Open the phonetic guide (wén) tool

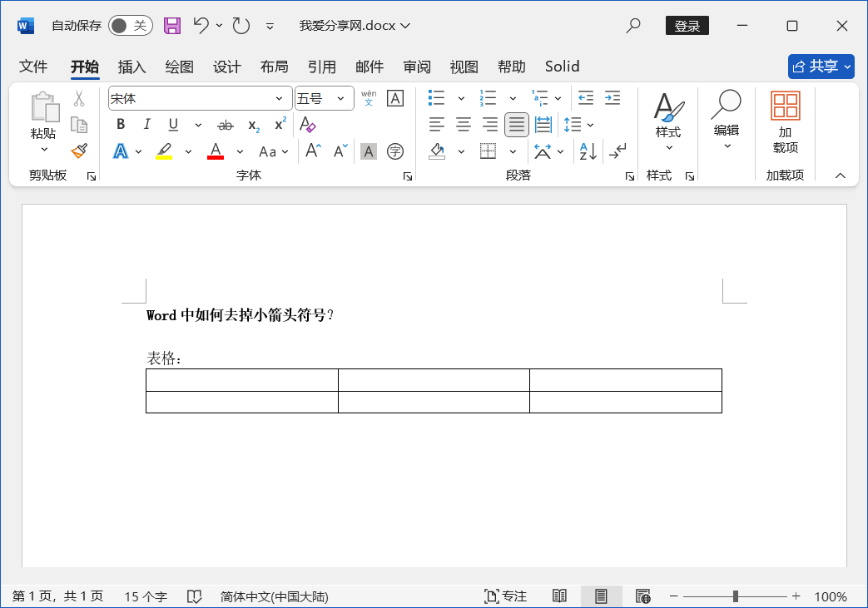click(369, 98)
